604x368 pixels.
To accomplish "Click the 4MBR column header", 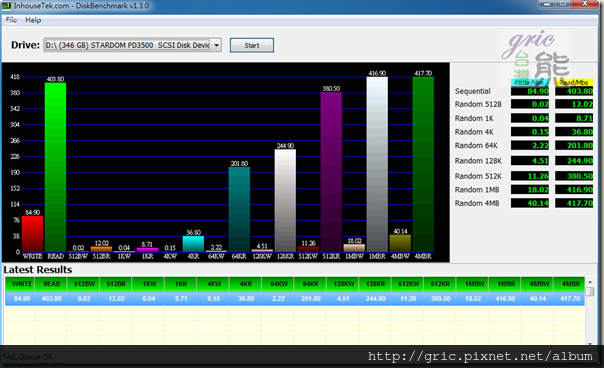I will [570, 284].
